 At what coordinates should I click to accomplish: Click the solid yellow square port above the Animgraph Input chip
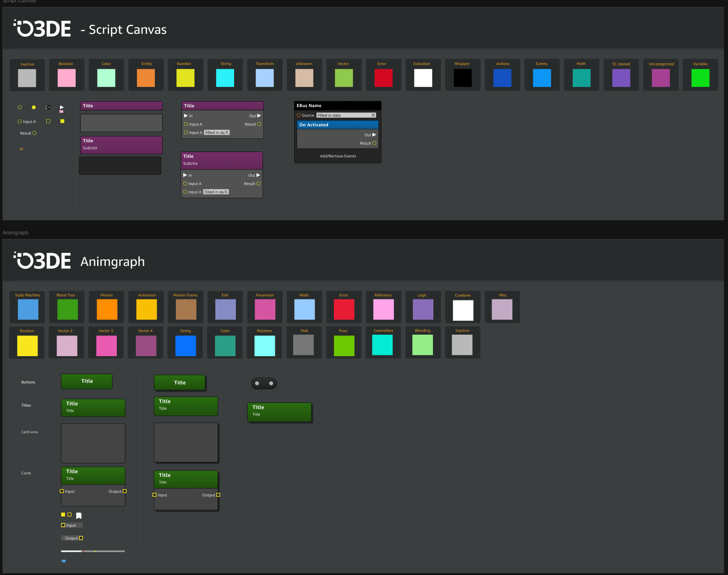point(63,515)
